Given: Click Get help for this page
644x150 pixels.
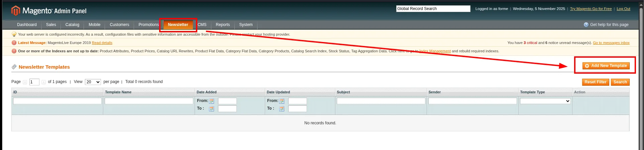Looking at the screenshot, I should pos(609,25).
